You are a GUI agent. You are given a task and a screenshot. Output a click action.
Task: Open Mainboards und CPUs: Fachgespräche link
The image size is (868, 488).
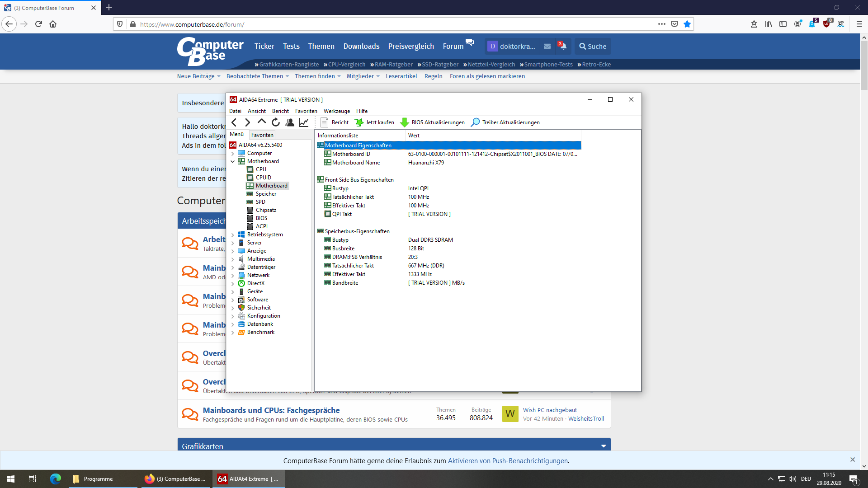click(x=271, y=410)
